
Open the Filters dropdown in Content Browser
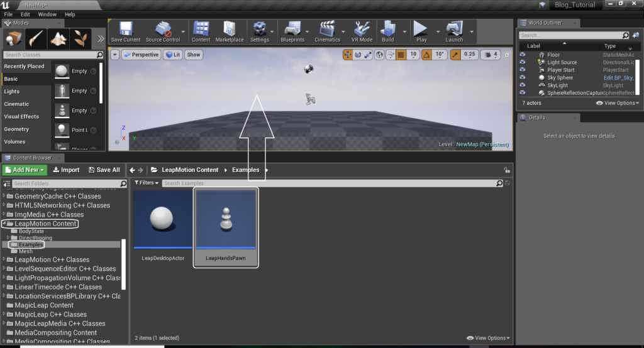(147, 183)
